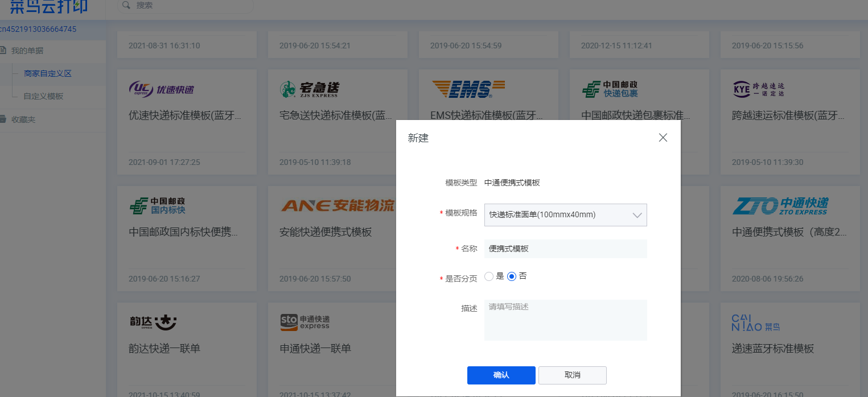Open the 跨越速运标准模板 card title
The image size is (868, 397).
pyautogui.click(x=789, y=115)
